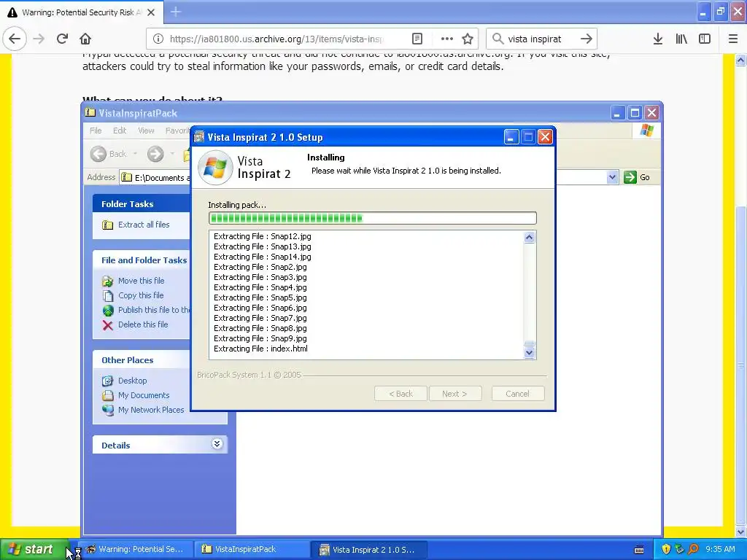Toggle Firefox sidebar icon
The height and width of the screenshot is (560, 747).
[x=705, y=39]
